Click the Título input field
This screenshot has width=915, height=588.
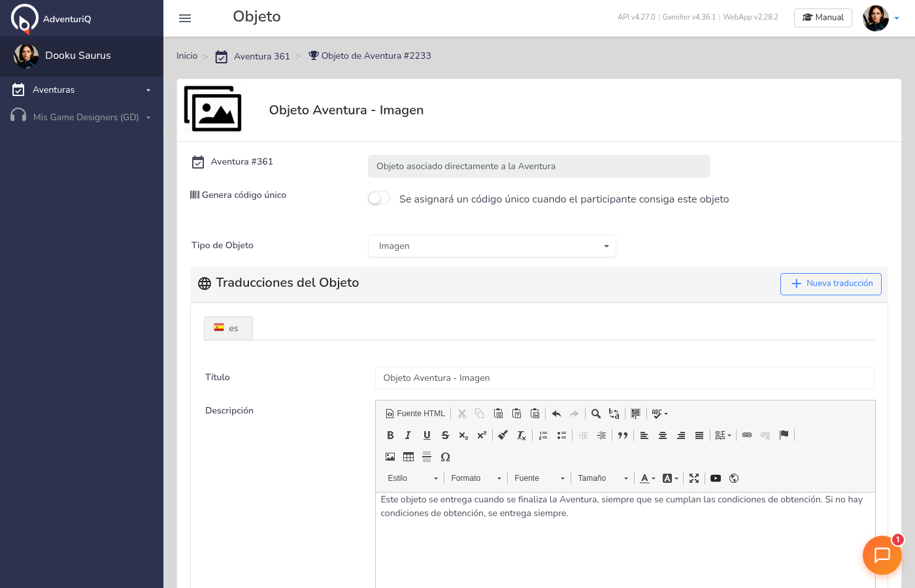point(624,378)
